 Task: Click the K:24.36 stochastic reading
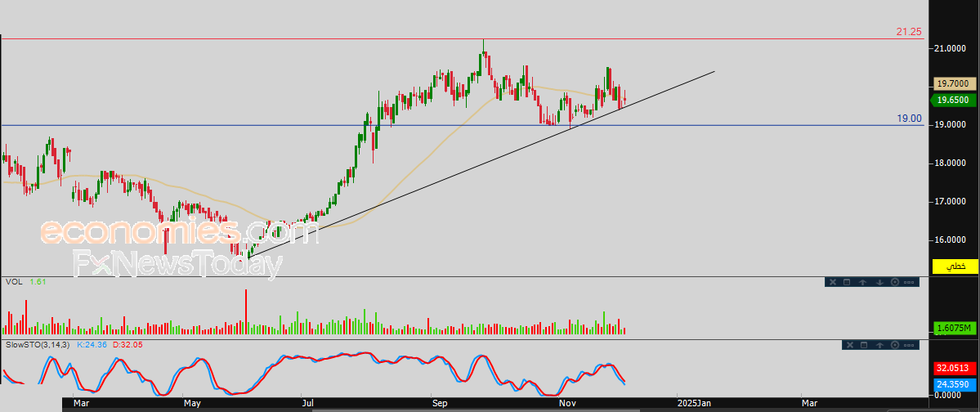(92, 344)
